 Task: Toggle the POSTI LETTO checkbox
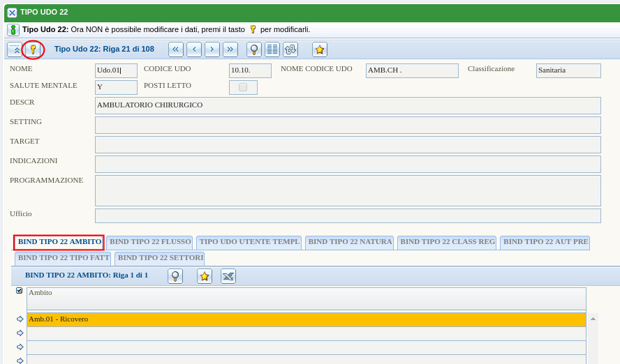coord(243,87)
